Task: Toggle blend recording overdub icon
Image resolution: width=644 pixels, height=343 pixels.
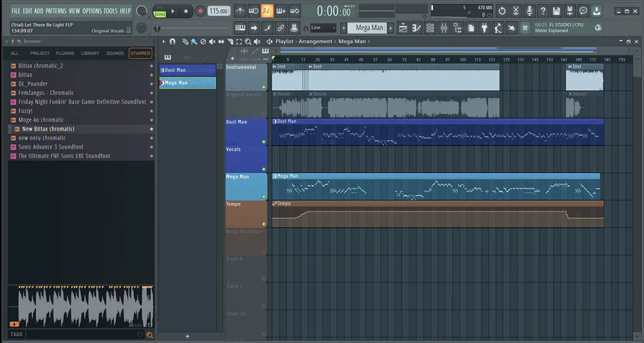Action: [281, 11]
